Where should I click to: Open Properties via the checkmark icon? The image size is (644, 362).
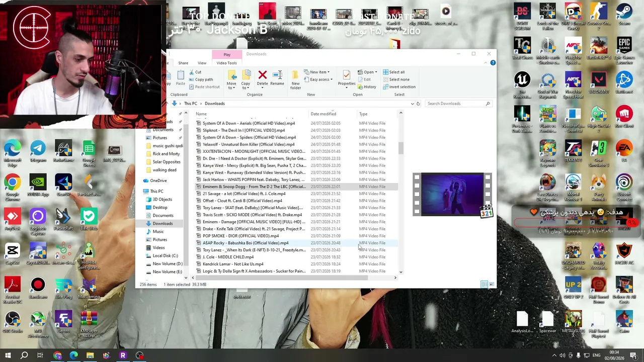(x=346, y=75)
